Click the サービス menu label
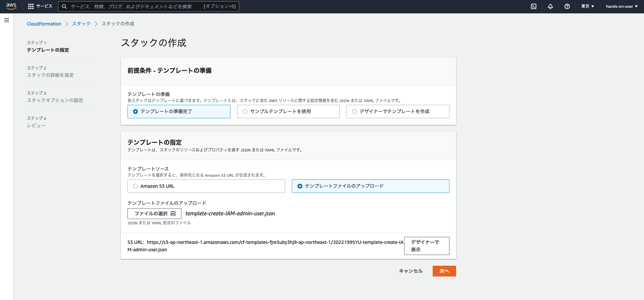Screen dimensions: 644x300 44,6
